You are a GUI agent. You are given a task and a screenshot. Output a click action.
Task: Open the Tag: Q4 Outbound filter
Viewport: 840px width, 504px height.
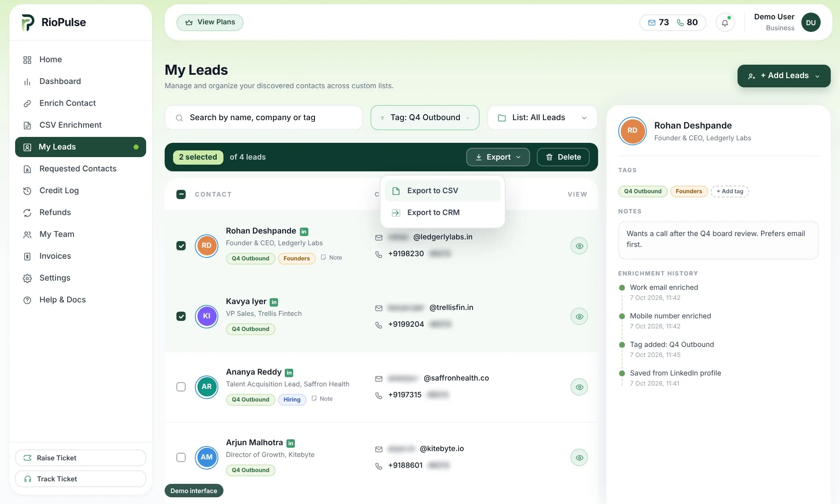pos(425,118)
